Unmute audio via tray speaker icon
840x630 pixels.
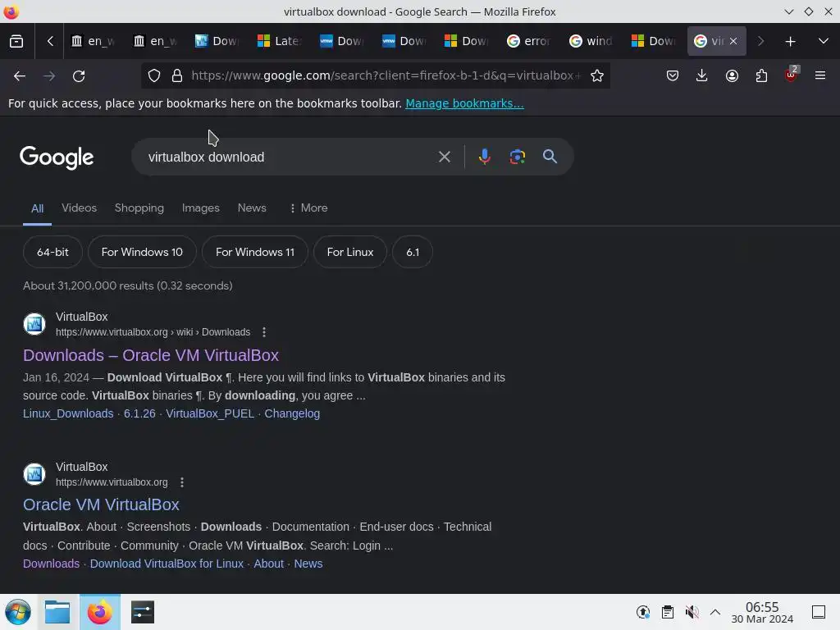click(x=692, y=612)
